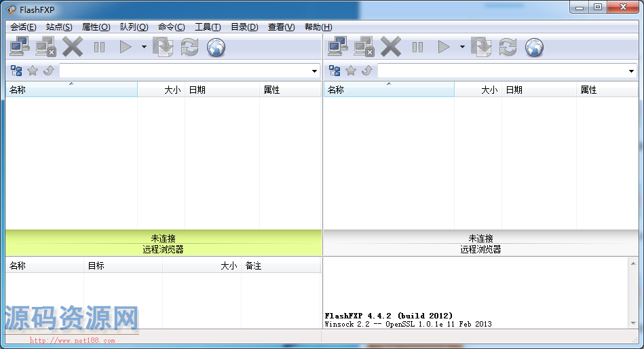Click the Abort X icon in left toolbar
The image size is (644, 349).
tap(73, 47)
